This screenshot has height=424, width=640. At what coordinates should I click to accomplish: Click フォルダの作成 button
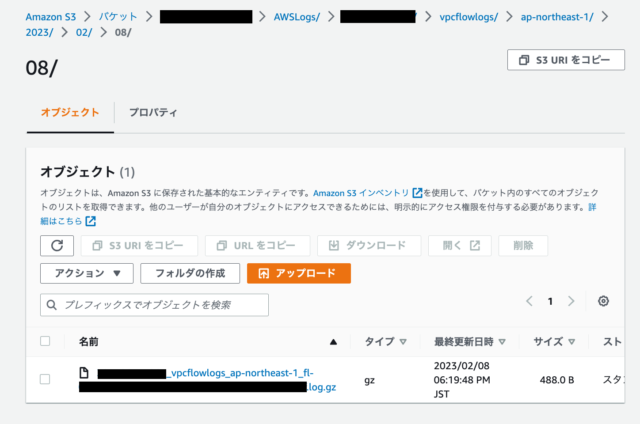[190, 273]
